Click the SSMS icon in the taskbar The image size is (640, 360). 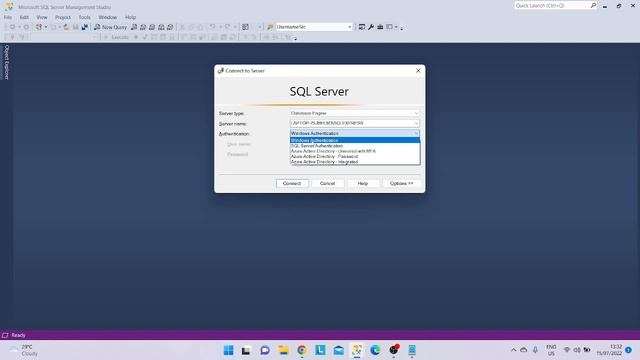point(357,350)
